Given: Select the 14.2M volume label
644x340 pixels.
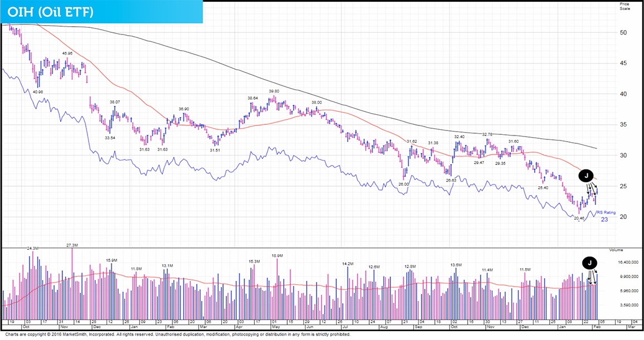Looking at the screenshot, I should [x=348, y=264].
